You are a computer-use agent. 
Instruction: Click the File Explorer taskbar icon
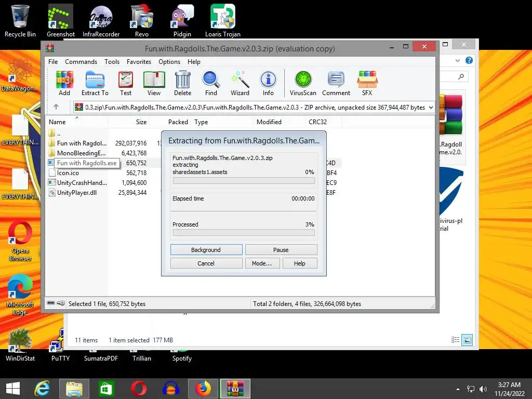pyautogui.click(x=74, y=389)
